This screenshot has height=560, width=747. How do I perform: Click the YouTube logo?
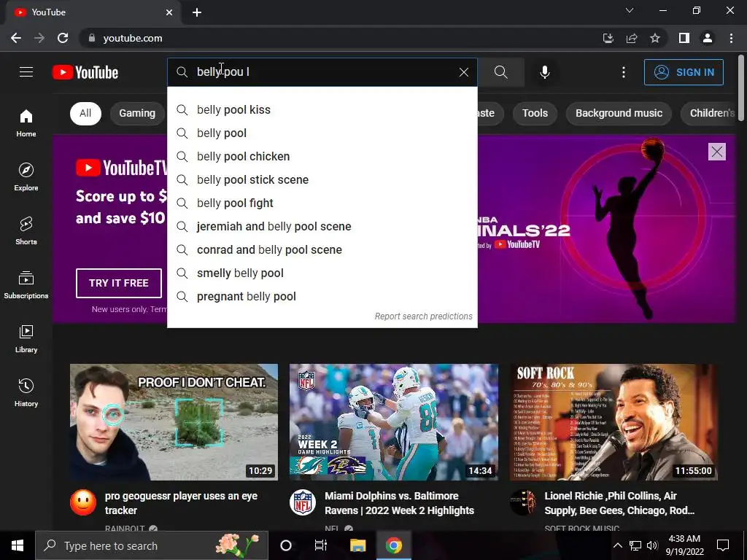click(x=85, y=72)
